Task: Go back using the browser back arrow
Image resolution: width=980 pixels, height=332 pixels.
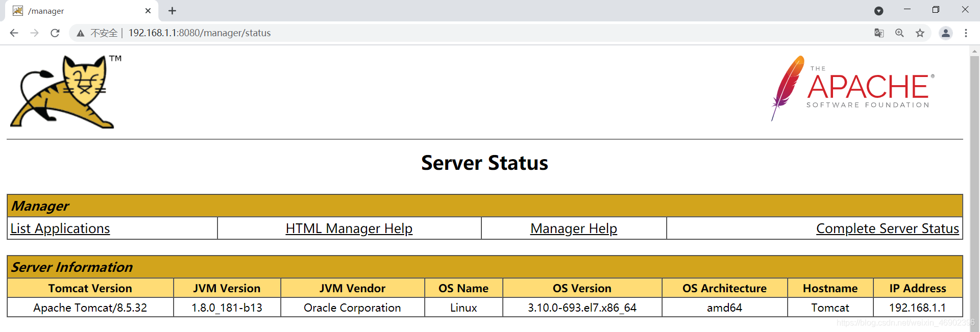Action: [14, 33]
